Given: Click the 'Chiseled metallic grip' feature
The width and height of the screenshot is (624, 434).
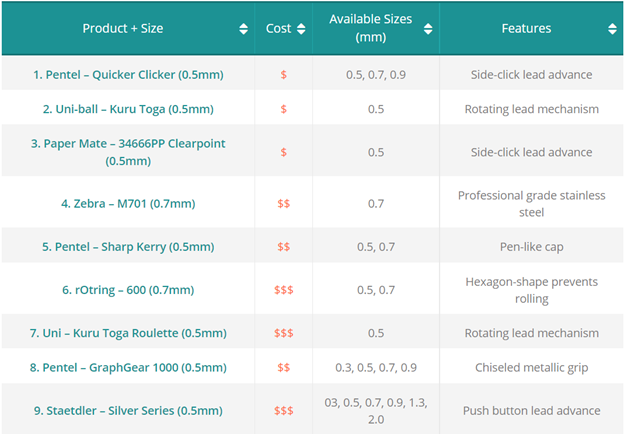Looking at the screenshot, I should 531,368.
